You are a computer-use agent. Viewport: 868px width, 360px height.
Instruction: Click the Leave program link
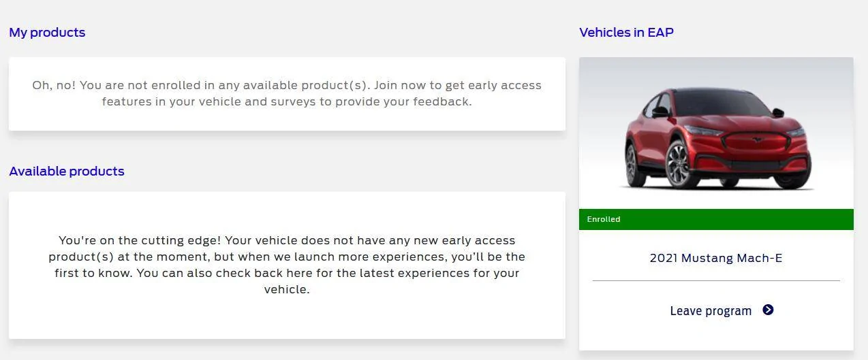[x=711, y=311]
